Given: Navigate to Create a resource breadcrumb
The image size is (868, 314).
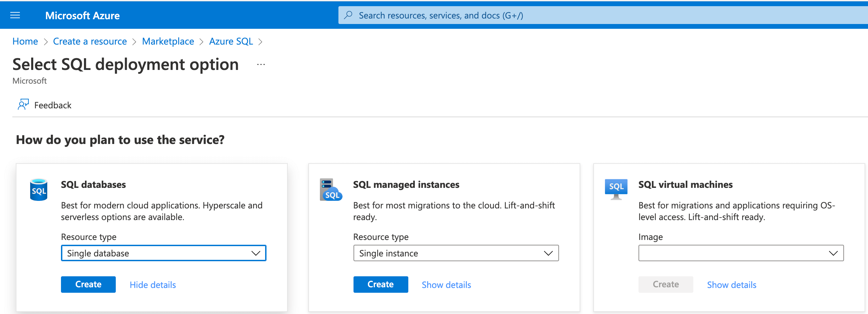Looking at the screenshot, I should click(x=90, y=41).
